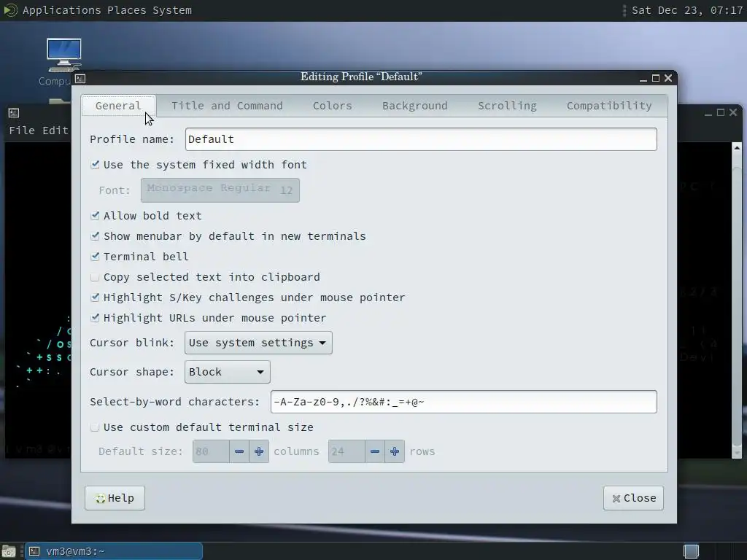The height and width of the screenshot is (560, 747).
Task: Maximize the Editing Profile dialog
Action: tap(656, 78)
